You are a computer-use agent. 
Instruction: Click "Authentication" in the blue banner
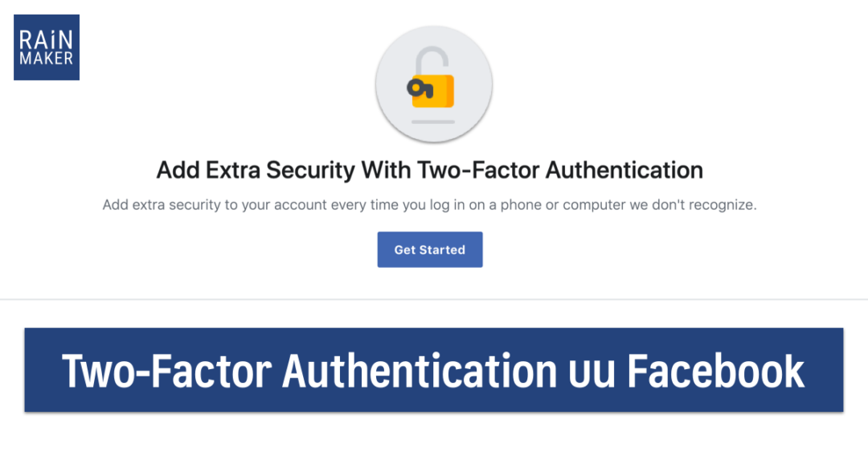click(419, 371)
